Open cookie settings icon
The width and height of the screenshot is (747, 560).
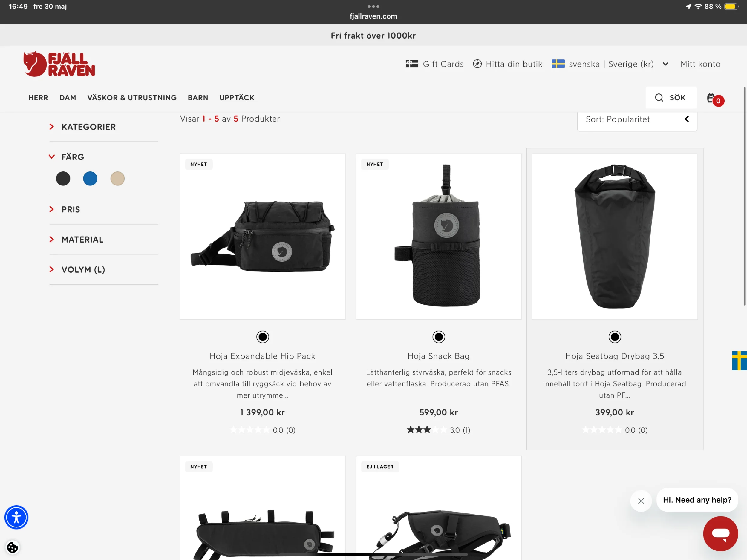pos(13,547)
